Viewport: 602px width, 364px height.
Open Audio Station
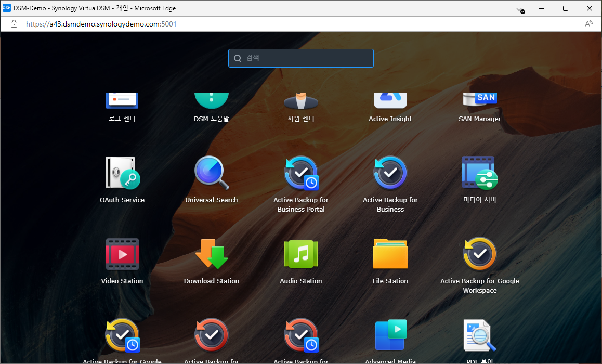tap(301, 254)
